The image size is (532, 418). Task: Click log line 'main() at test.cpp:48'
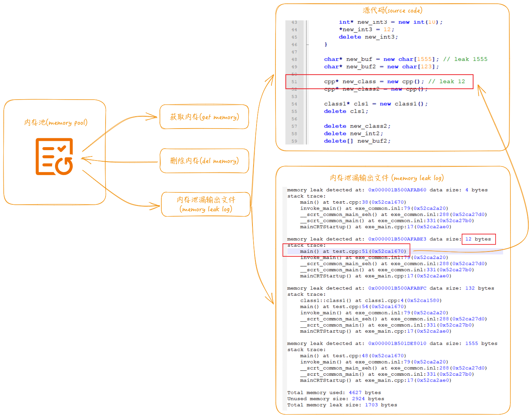(x=353, y=356)
